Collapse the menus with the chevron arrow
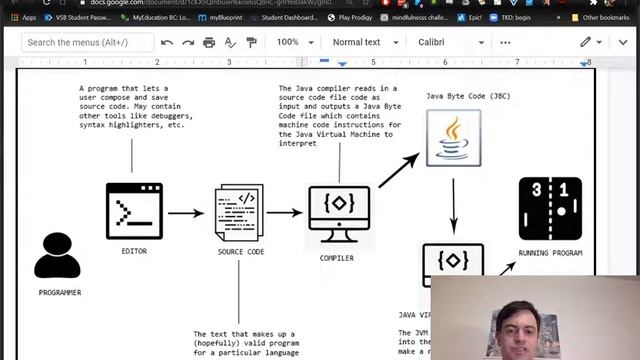This screenshot has width=640, height=360. coord(623,42)
